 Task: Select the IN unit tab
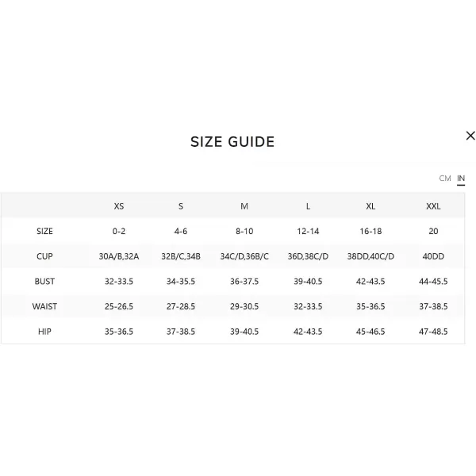click(461, 178)
